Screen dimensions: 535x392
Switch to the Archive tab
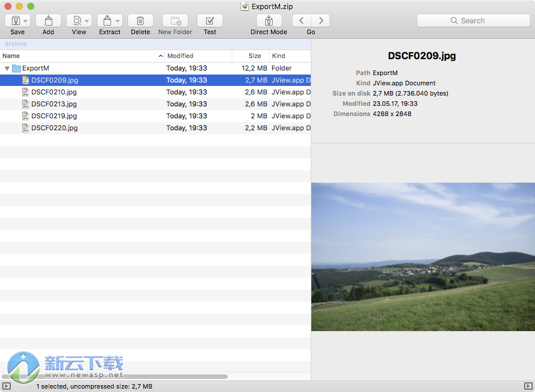(15, 44)
